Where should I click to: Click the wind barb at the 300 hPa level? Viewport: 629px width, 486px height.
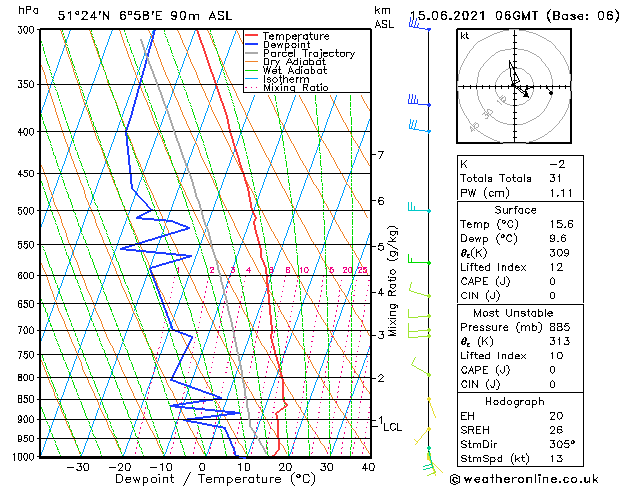tap(419, 25)
